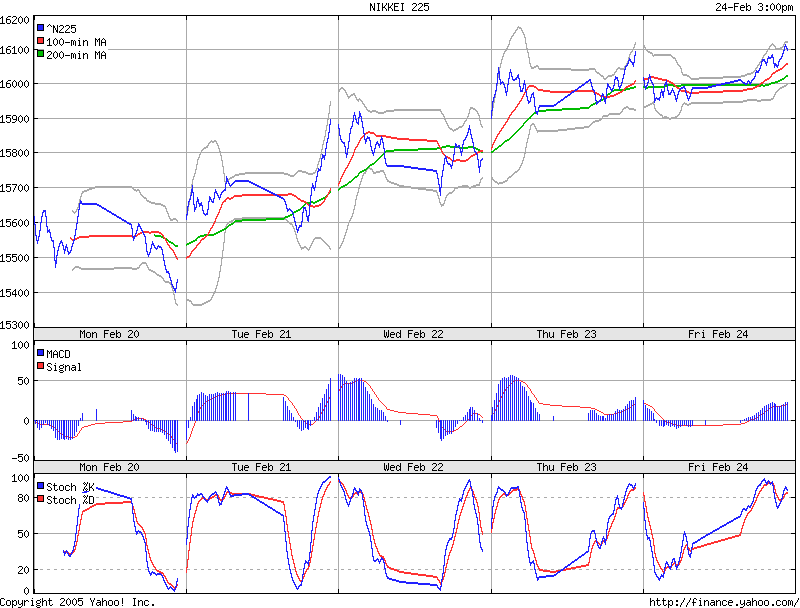The width and height of the screenshot is (800, 608).
Task: Click Thu Feb 23 under the price chart
Action: click(x=566, y=334)
